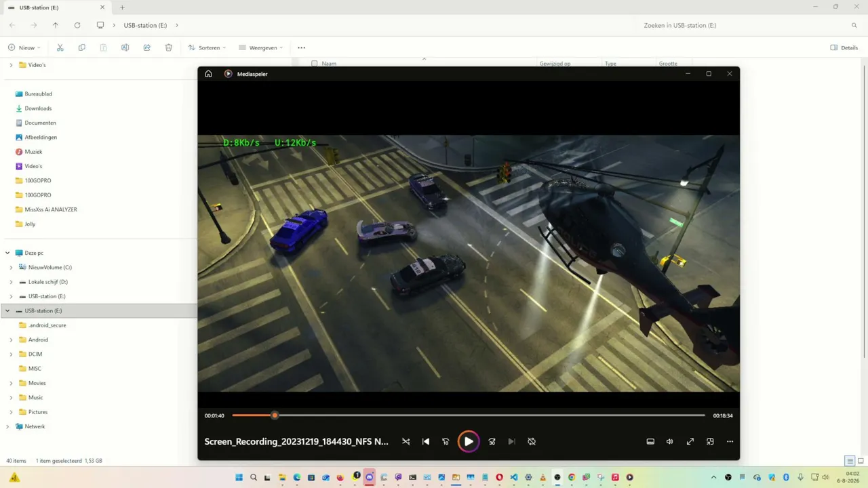The height and width of the screenshot is (488, 868).
Task: Open the Jolly folder in the sidebar
Action: (x=30, y=224)
